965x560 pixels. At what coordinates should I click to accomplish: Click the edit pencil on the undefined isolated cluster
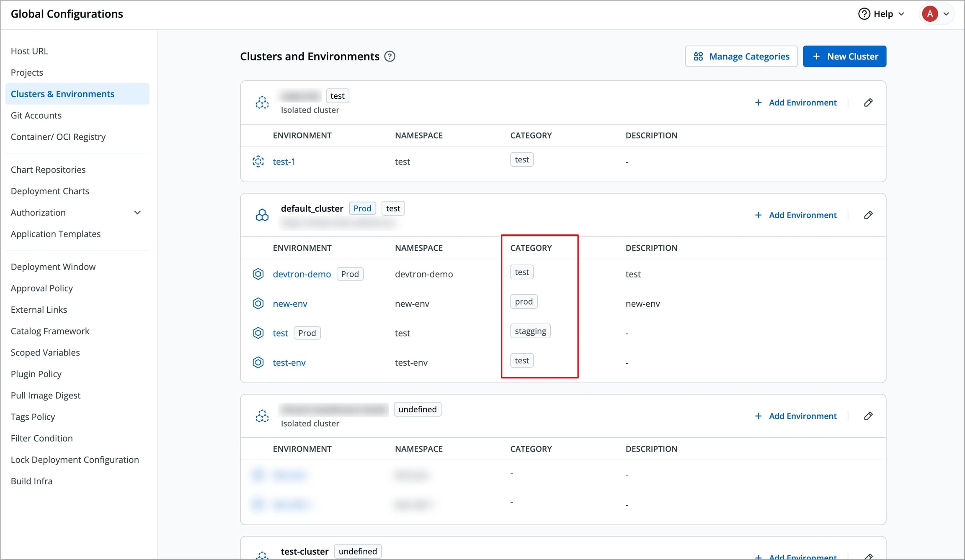tap(868, 416)
